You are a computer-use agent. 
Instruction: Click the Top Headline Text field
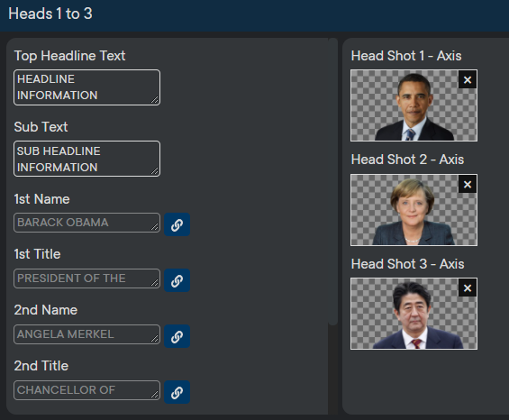tap(86, 87)
